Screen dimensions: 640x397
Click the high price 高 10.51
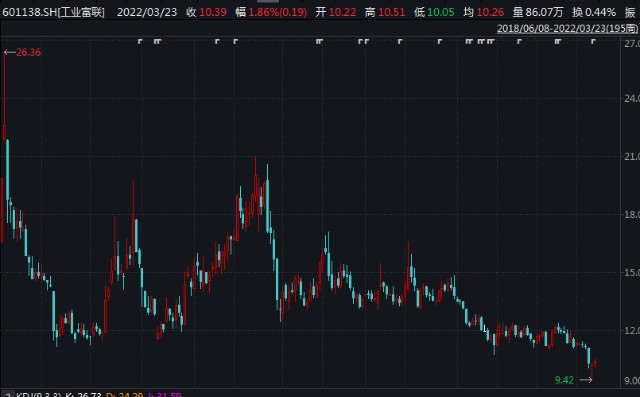click(385, 12)
